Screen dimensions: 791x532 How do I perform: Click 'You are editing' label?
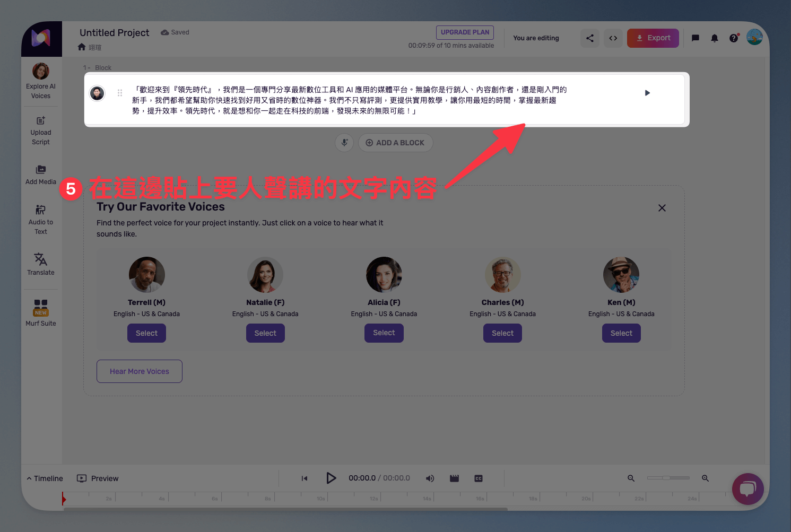[536, 38]
